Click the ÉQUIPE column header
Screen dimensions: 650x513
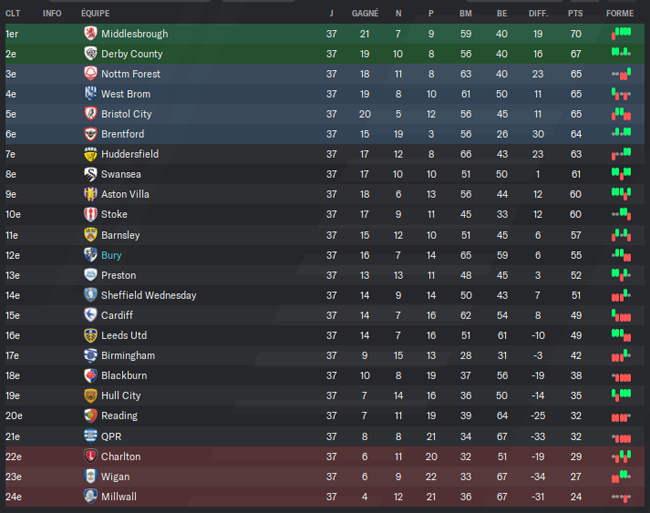pos(95,13)
